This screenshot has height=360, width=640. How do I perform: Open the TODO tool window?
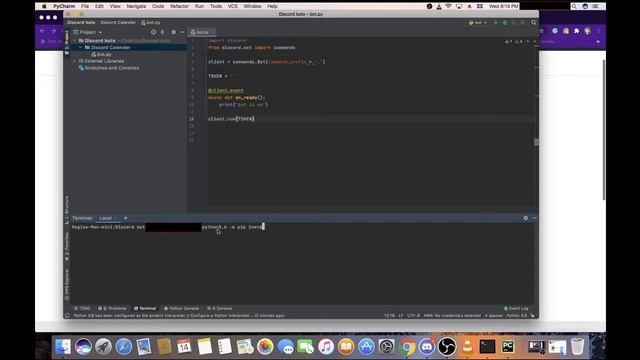[x=82, y=309]
